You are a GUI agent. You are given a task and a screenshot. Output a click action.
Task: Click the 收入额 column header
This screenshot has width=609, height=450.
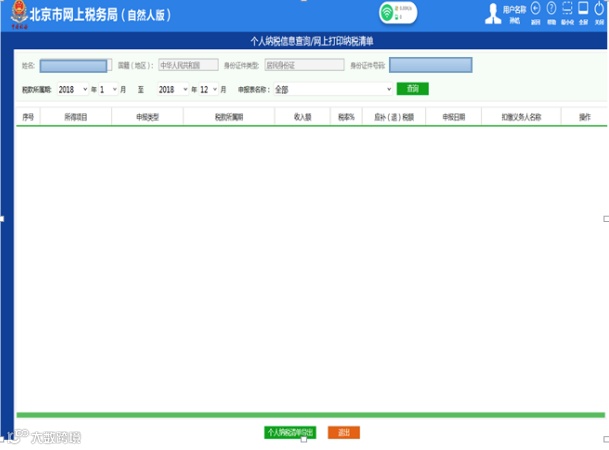click(303, 117)
